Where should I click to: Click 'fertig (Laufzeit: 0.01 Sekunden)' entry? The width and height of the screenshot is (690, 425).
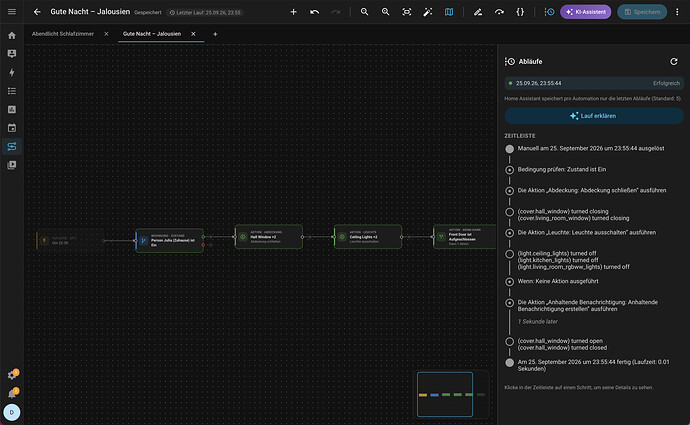point(593,365)
